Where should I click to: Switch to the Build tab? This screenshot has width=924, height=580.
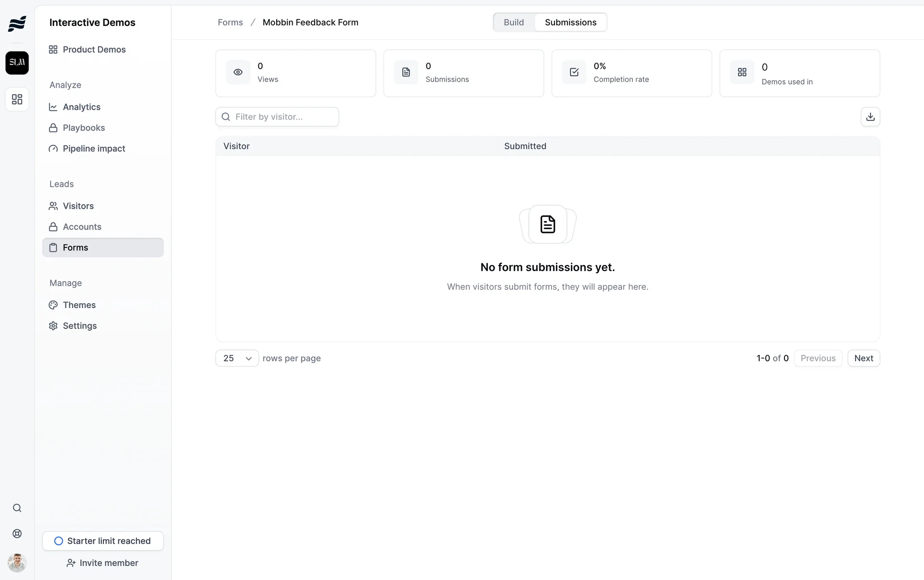tap(513, 22)
